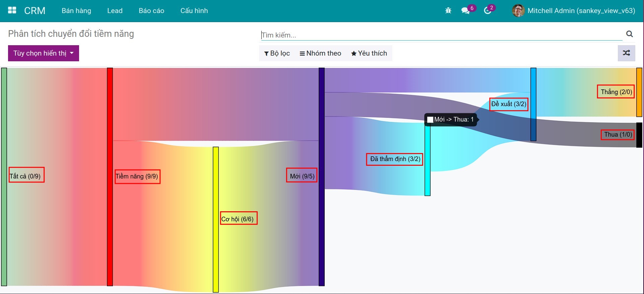644x294 pixels.
Task: Click the shuffle view icon button
Action: coord(626,53)
